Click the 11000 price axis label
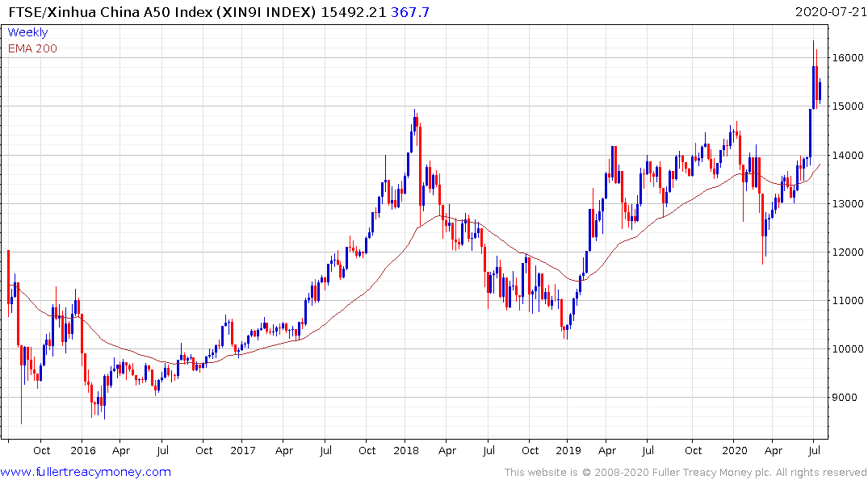 point(848,300)
